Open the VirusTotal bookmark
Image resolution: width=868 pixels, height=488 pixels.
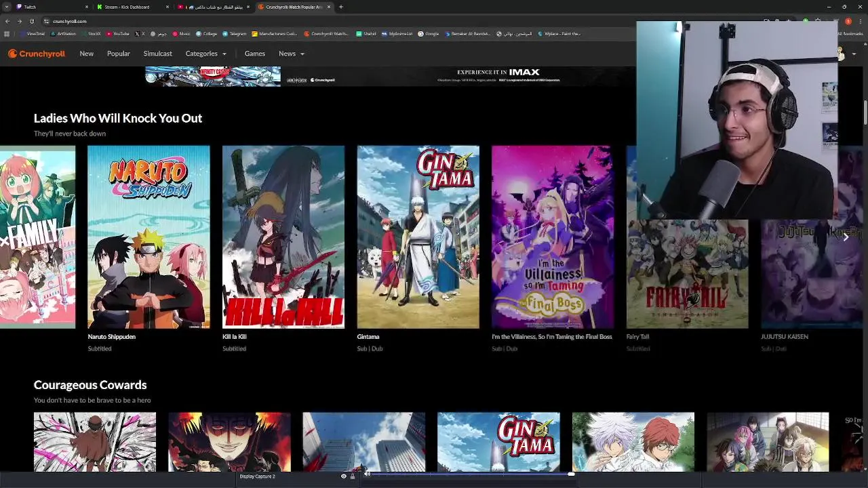coord(33,33)
